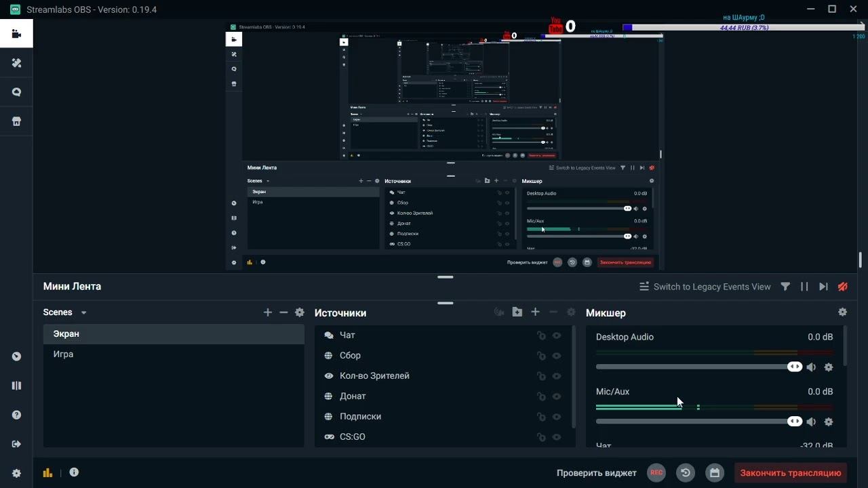Add a new scene with plus icon

coord(267,312)
